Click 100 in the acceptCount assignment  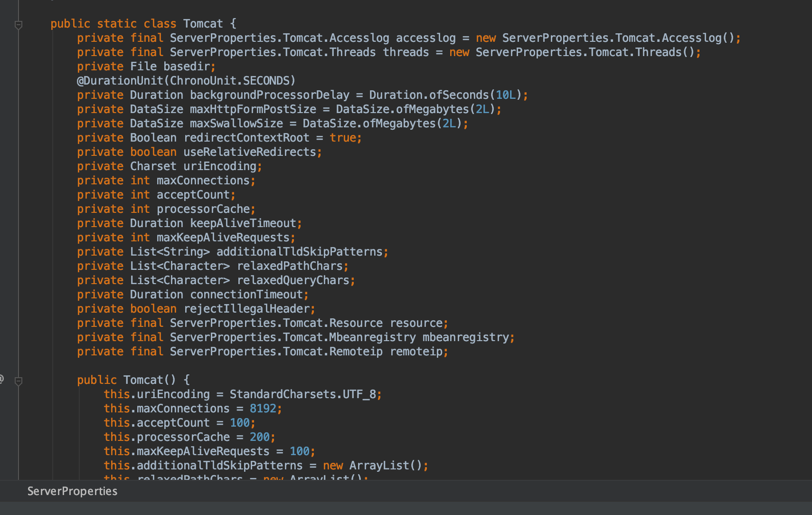(240, 423)
